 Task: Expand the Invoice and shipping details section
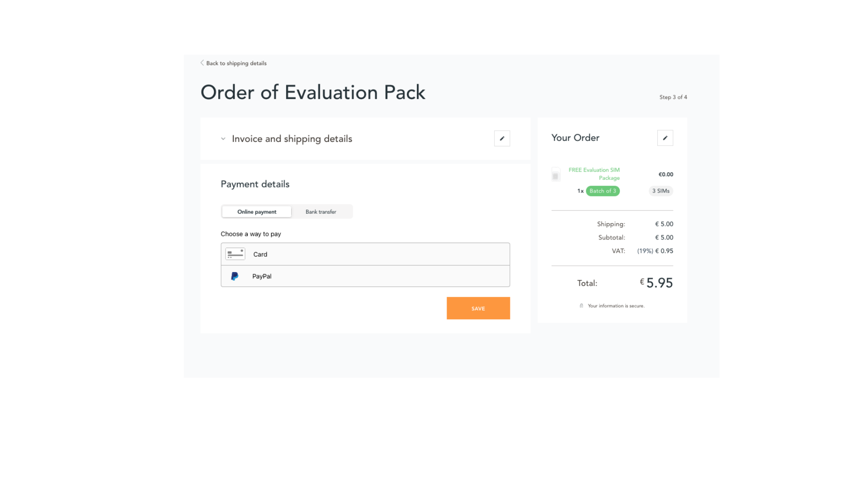pos(223,138)
